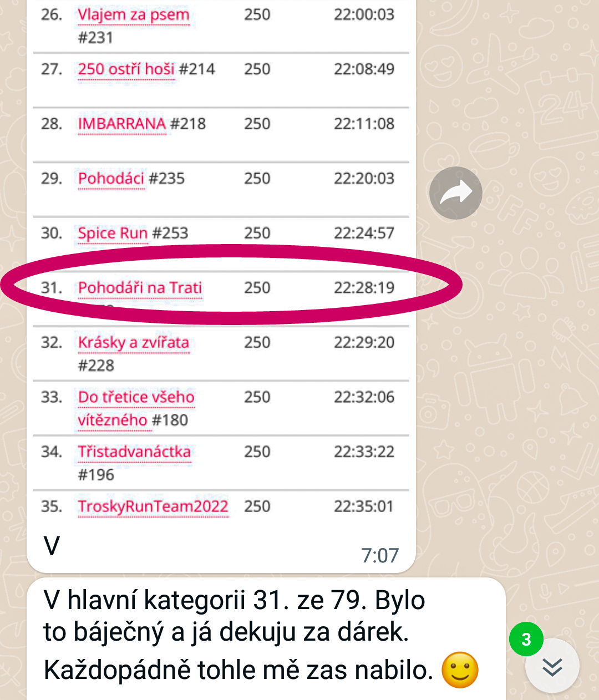
Task: Click the IMBARRANA team name
Action: (121, 124)
